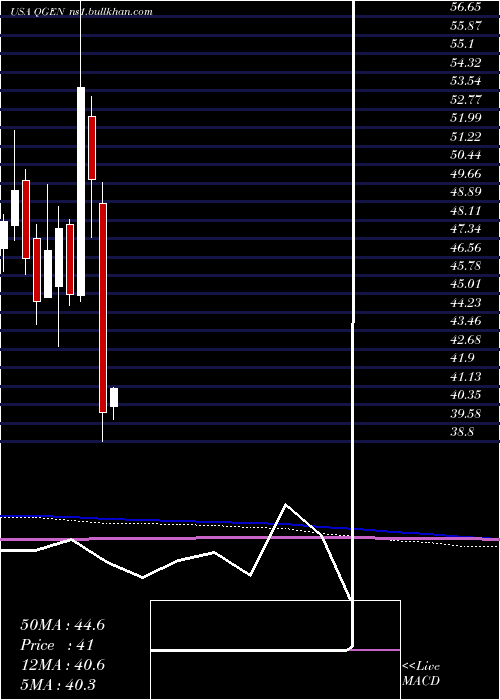Click the 45.78 price axis label
The height and width of the screenshot is (700, 500).
[465, 266]
